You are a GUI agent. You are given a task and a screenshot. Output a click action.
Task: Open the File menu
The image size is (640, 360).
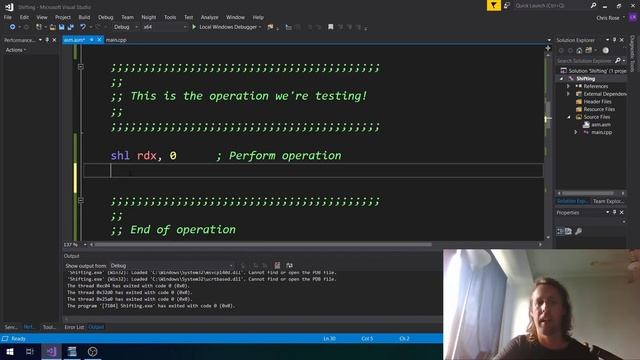pyautogui.click(x=8, y=17)
